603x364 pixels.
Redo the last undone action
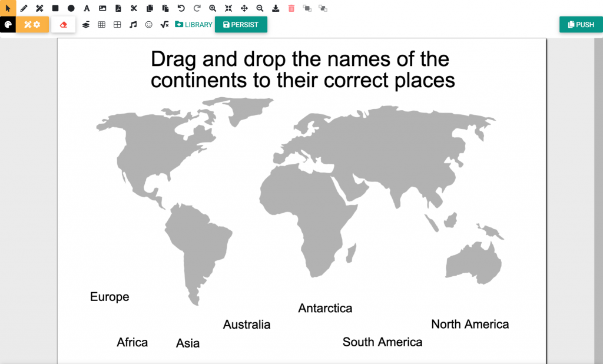click(x=197, y=8)
